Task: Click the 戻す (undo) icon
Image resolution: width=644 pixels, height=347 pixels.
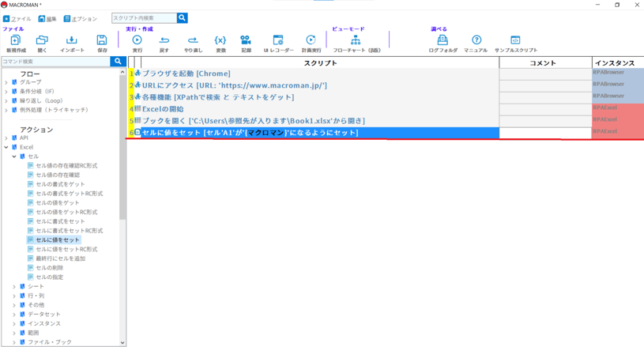Action: coord(164,40)
